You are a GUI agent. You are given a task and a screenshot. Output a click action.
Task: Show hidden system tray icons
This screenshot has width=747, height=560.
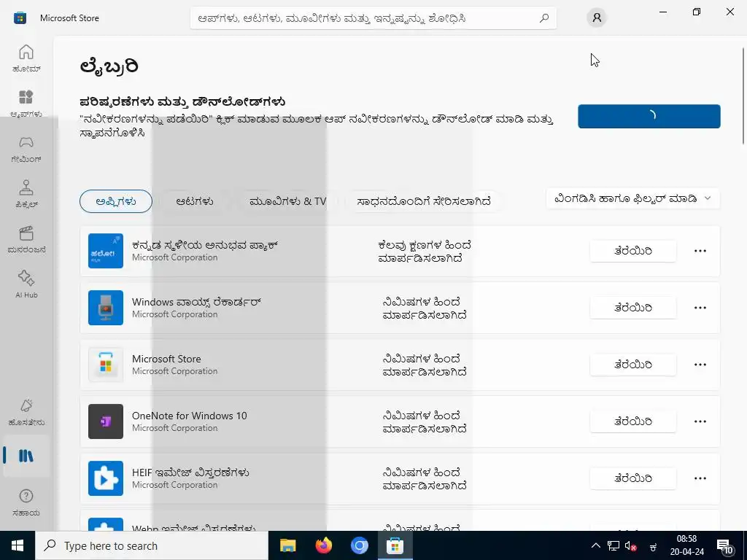(595, 545)
